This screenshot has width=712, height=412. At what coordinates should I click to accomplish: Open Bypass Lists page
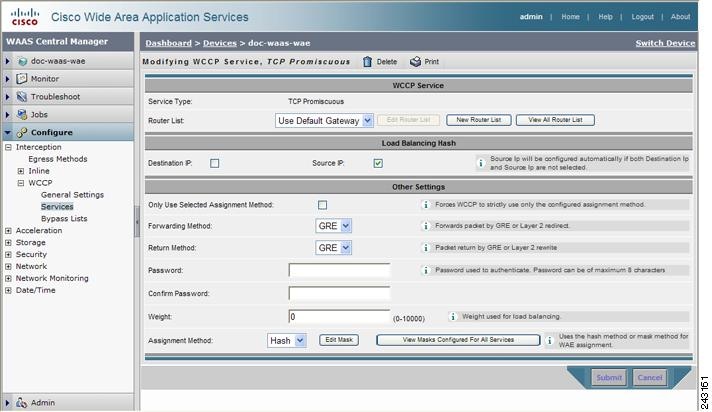64,218
